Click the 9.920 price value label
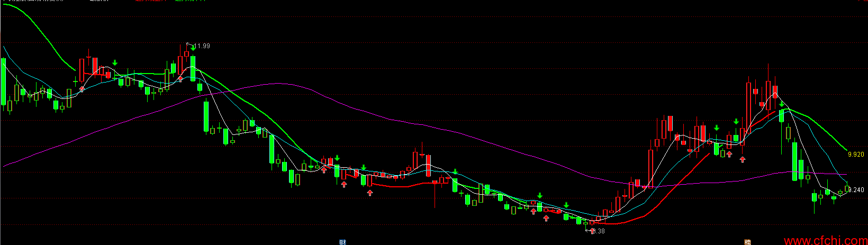This screenshot has width=868, height=245. 856,155
